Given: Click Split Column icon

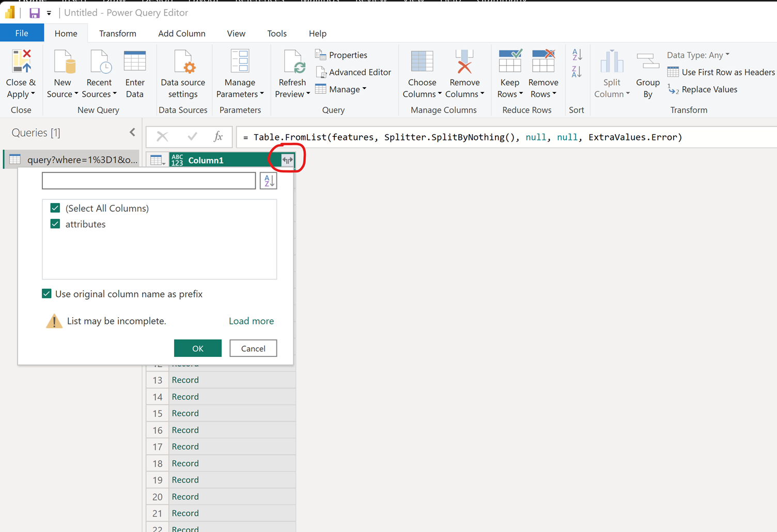Looking at the screenshot, I should pyautogui.click(x=612, y=62).
